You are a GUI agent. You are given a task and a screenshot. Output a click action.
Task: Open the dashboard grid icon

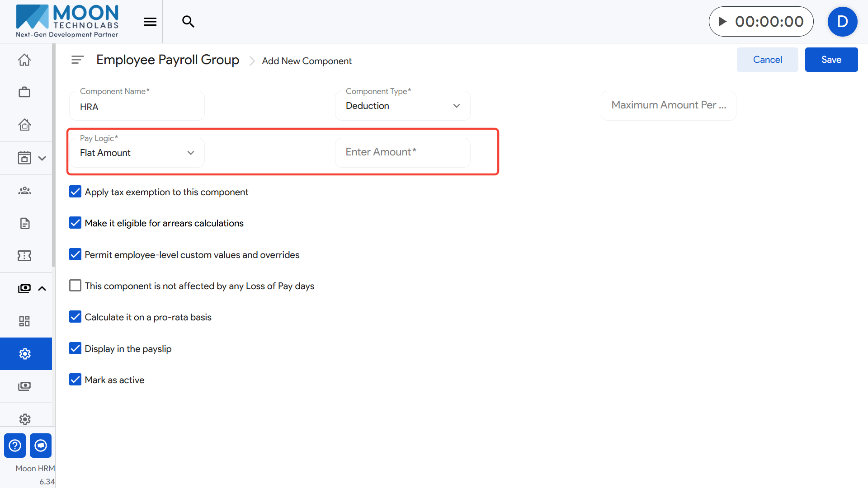(x=24, y=321)
